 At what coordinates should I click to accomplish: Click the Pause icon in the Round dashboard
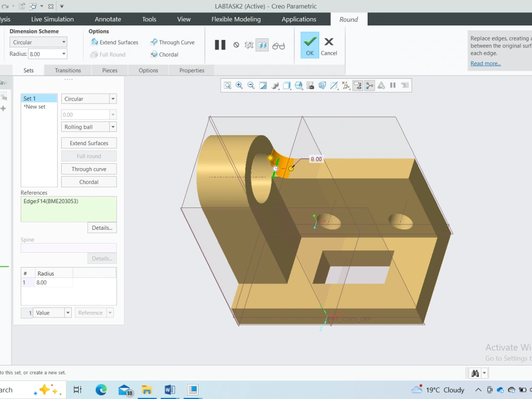pos(220,45)
